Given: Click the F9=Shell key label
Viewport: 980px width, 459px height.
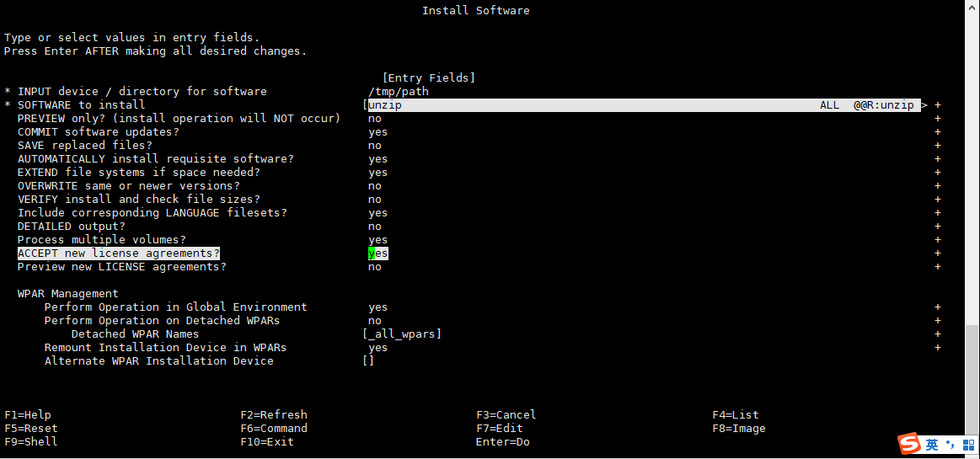Looking at the screenshot, I should coord(30,441).
